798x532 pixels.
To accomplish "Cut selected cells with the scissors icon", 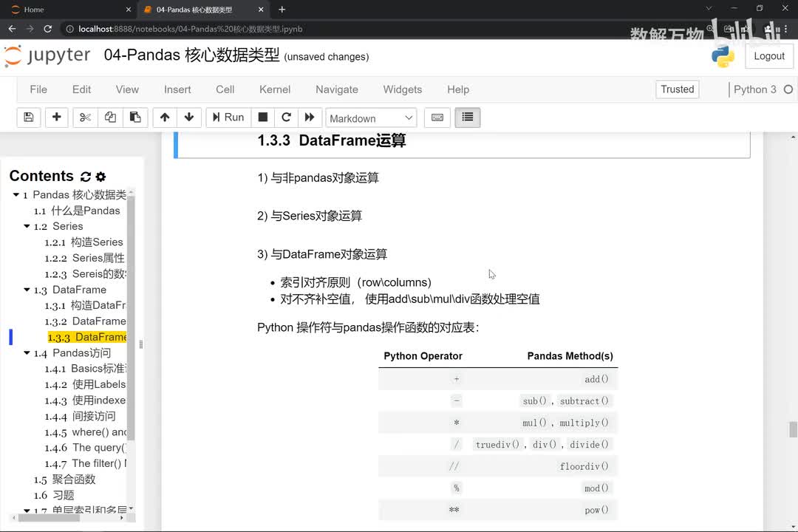I will pyautogui.click(x=85, y=117).
